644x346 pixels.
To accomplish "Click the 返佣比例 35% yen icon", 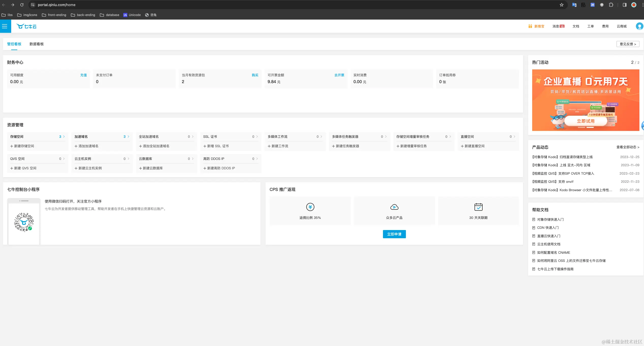I will tap(310, 207).
